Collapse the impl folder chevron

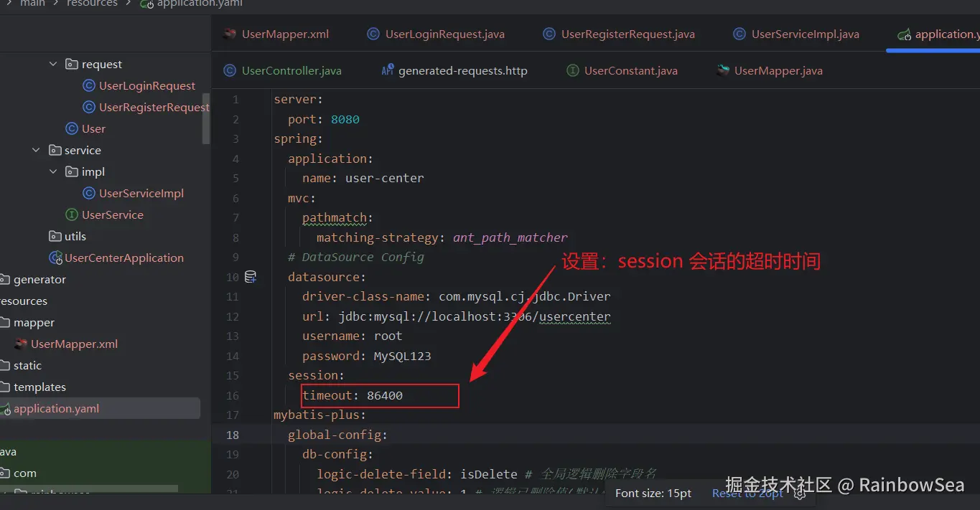pyautogui.click(x=53, y=171)
